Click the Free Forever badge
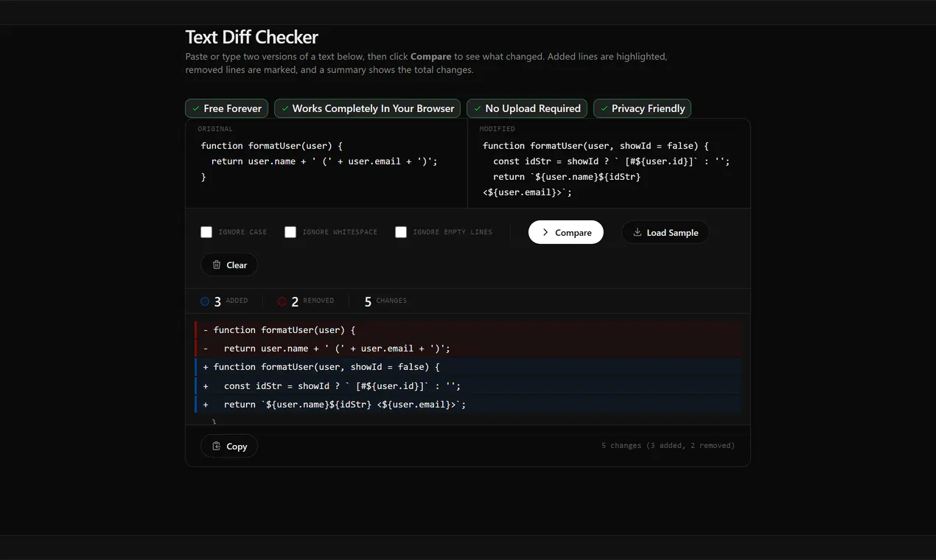 227,108
